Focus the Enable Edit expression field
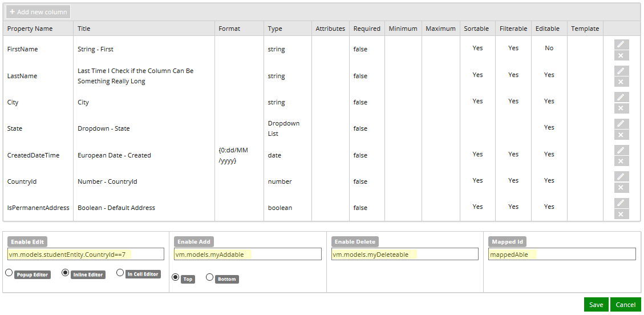Viewport: 644px width, 315px height. [86, 254]
